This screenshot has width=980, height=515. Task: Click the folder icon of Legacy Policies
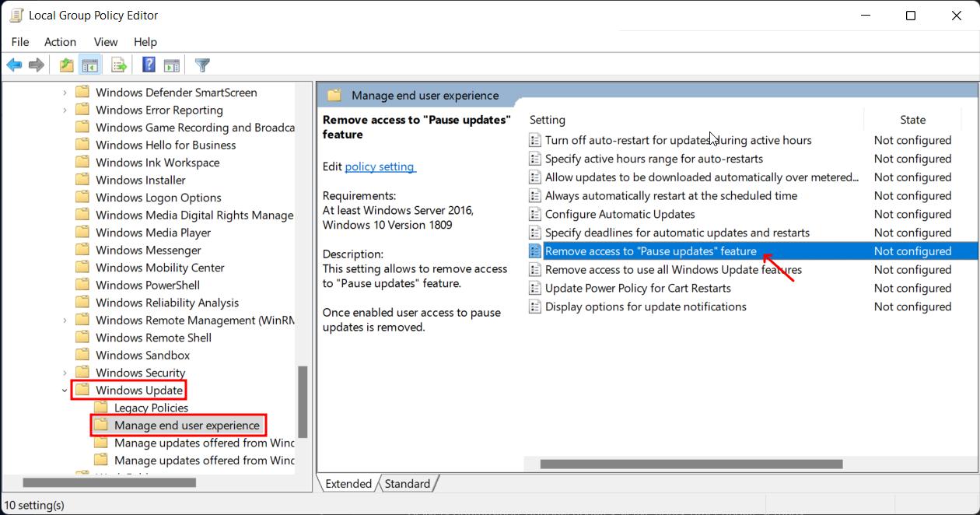[101, 408]
